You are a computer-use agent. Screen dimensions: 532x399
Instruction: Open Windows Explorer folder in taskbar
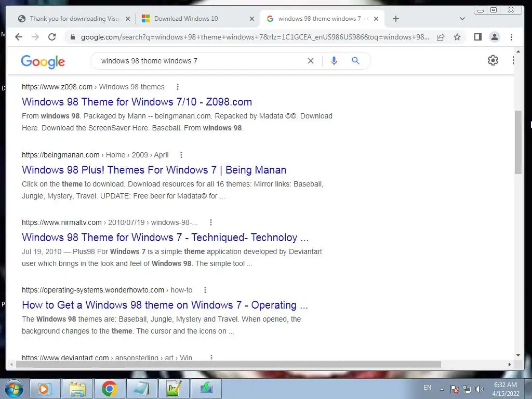tap(77, 389)
